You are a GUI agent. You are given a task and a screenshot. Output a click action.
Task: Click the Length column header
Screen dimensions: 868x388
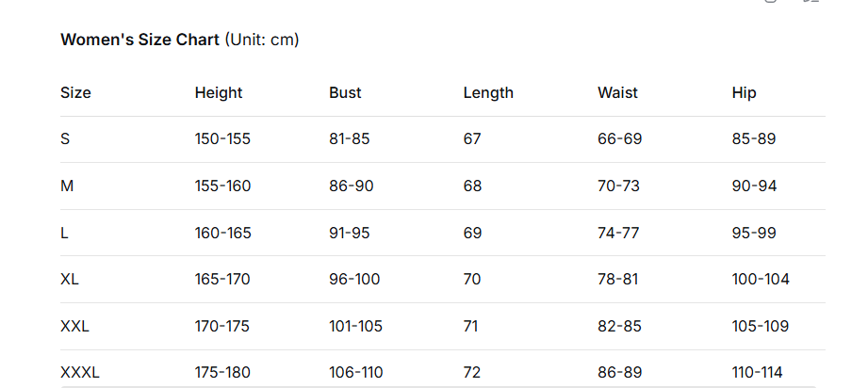[x=488, y=92]
